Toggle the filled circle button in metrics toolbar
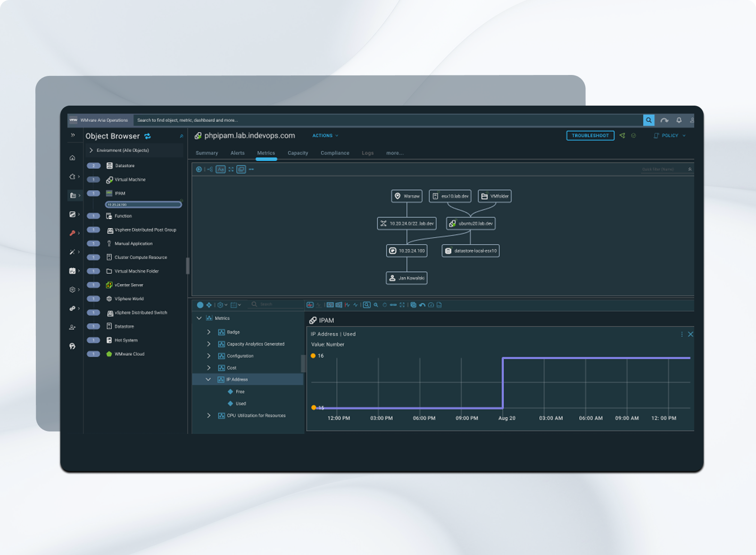This screenshot has height=555, width=756. 200,305
